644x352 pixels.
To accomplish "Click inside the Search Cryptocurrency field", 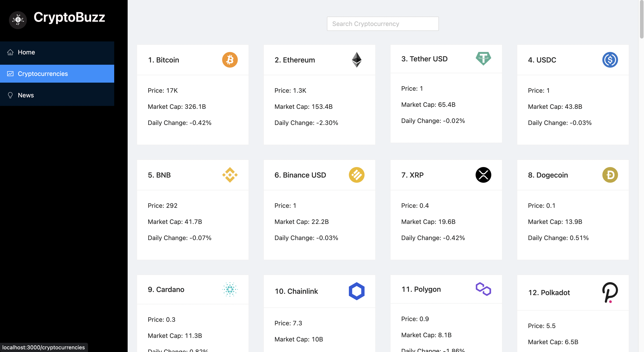I will point(382,24).
